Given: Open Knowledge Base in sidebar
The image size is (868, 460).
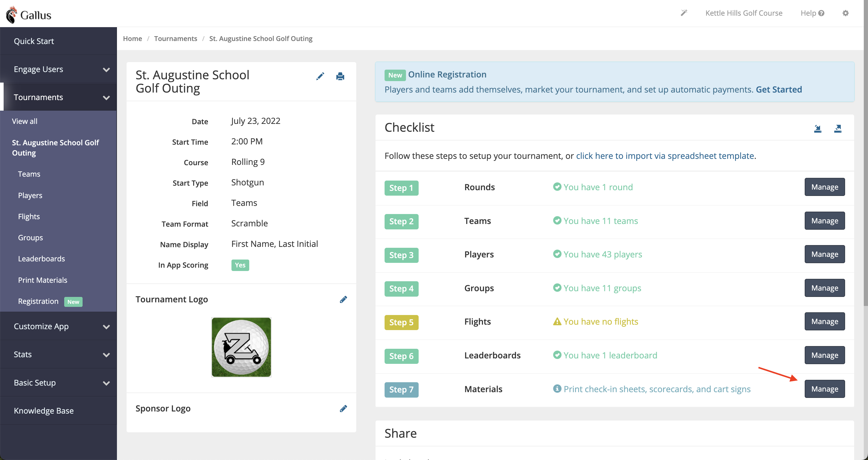Looking at the screenshot, I should pyautogui.click(x=58, y=411).
